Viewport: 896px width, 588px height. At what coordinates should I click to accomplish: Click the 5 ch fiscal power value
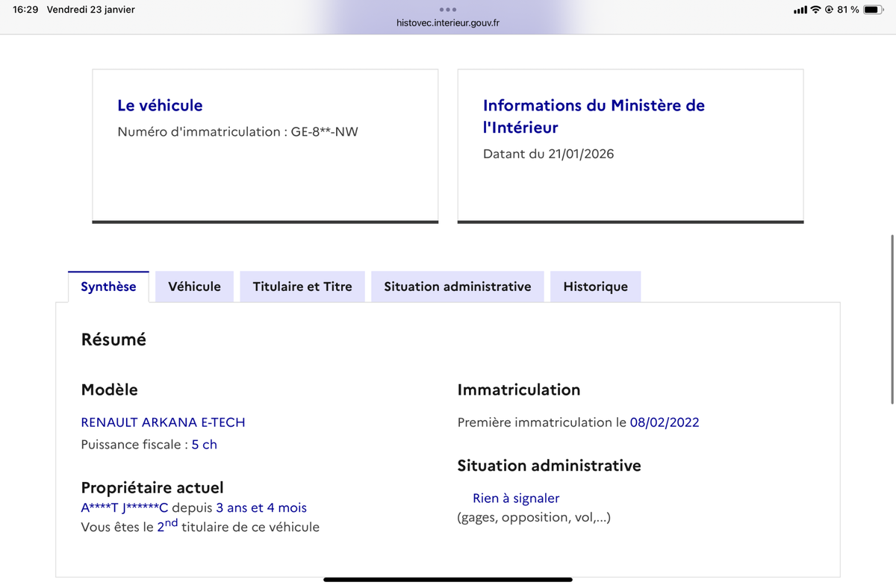[205, 445]
